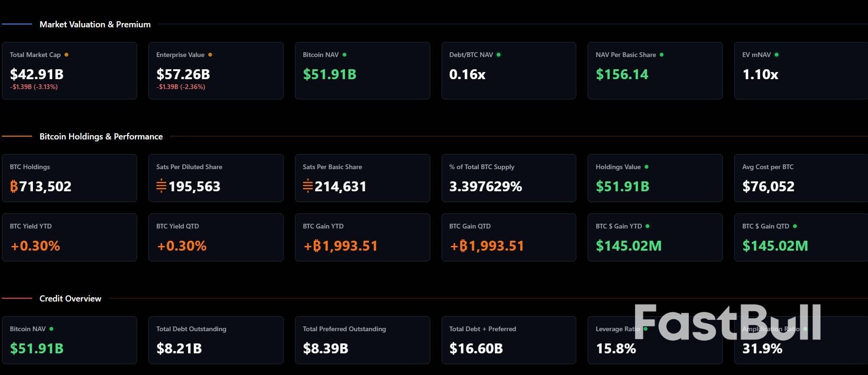Click the green dot beside Holdings Value
Viewport: 868px width, 375px height.
(647, 167)
